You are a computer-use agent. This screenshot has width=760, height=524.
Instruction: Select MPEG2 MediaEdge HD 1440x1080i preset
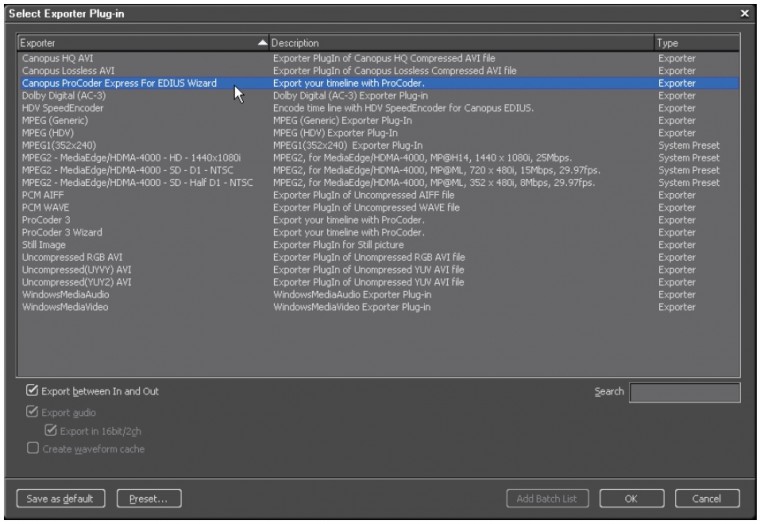click(x=378, y=158)
